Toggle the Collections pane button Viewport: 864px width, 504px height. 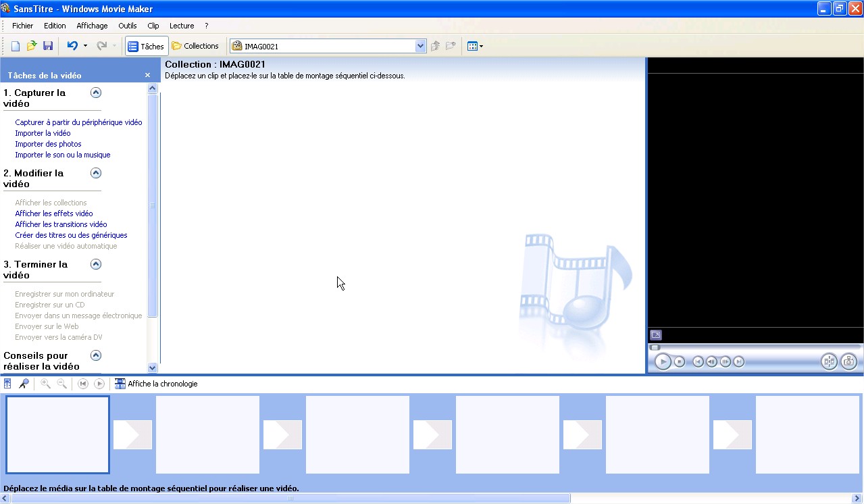tap(195, 46)
